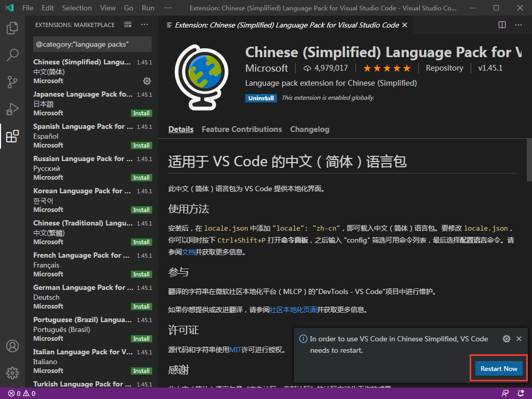The image size is (532, 399).
Task: Open the Edit menu
Action: [x=47, y=8]
